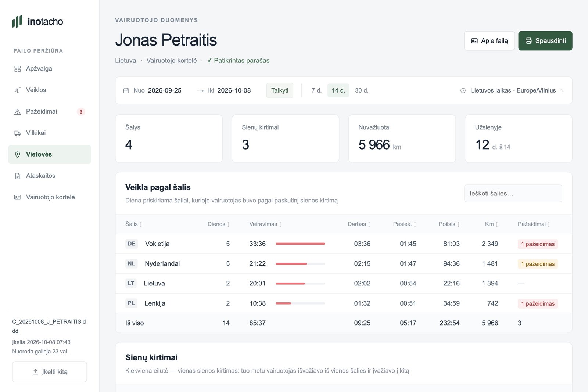The width and height of the screenshot is (588, 392).
Task: Sort table by Šalis column arrows
Action: tap(141, 224)
